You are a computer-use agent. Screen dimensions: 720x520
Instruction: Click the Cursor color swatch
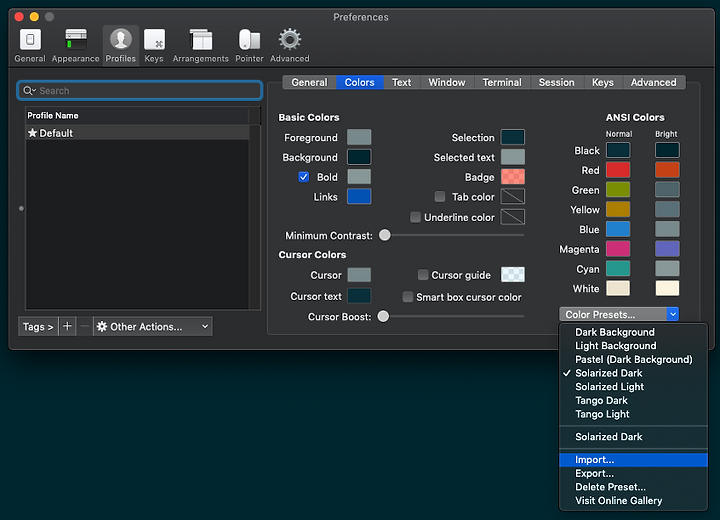click(359, 275)
